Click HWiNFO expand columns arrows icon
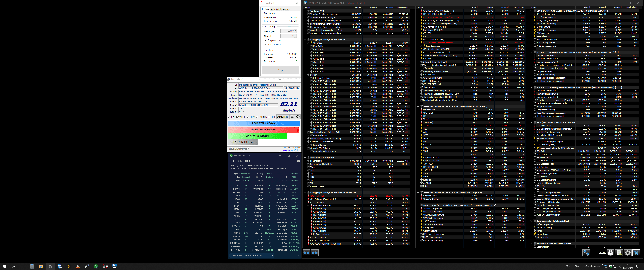Image resolution: width=644 pixels, height=270 pixels. (x=306, y=253)
